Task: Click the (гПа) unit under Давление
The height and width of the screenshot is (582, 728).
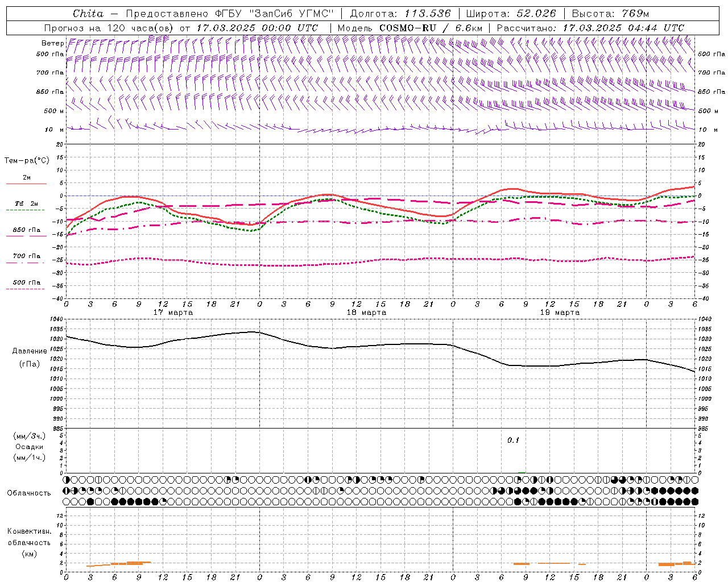Action: pyautogui.click(x=30, y=364)
